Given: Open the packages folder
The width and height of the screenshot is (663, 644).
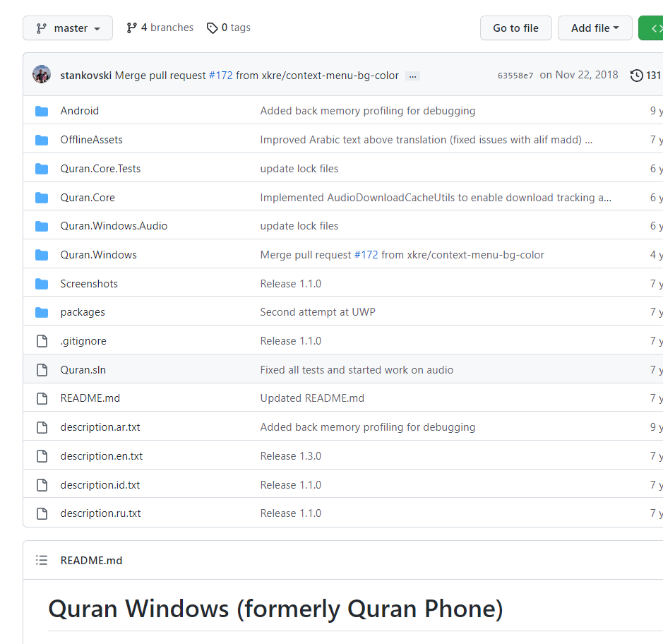Looking at the screenshot, I should pos(83,312).
